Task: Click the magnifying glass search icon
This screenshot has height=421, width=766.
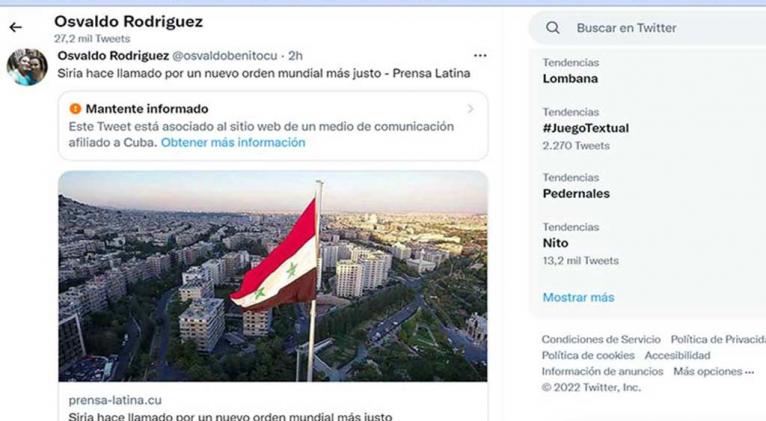Action: [553, 28]
